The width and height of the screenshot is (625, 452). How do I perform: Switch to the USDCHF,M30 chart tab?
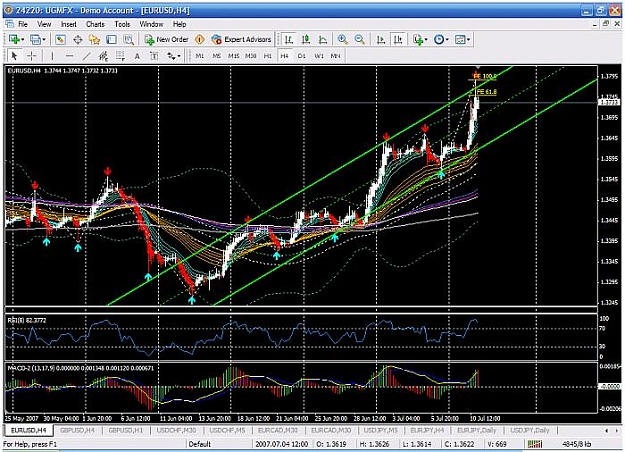coord(176,430)
